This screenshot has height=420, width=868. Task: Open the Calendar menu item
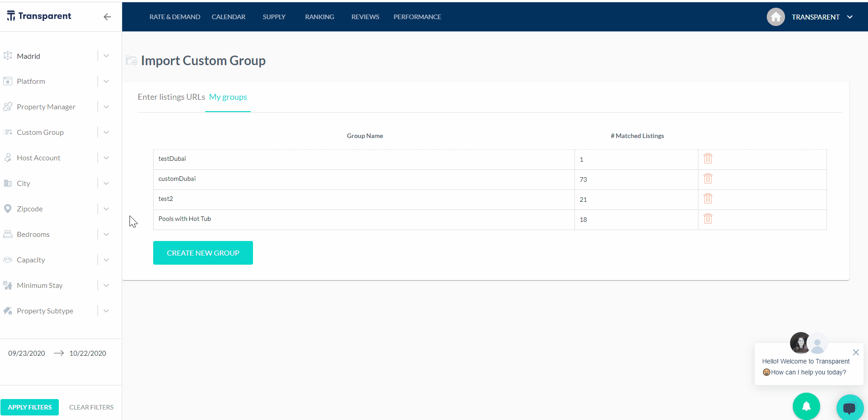(x=228, y=17)
